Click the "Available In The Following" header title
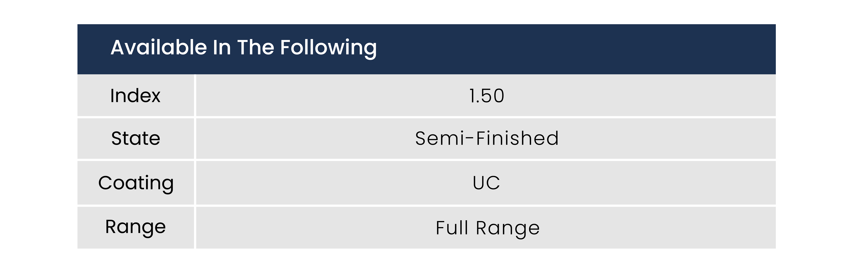Screen dimensions: 868x278 point(244,48)
